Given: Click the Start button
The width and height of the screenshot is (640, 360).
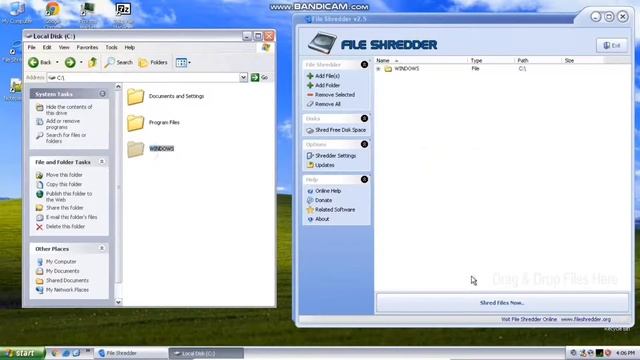Looking at the screenshot, I should click(x=22, y=353).
